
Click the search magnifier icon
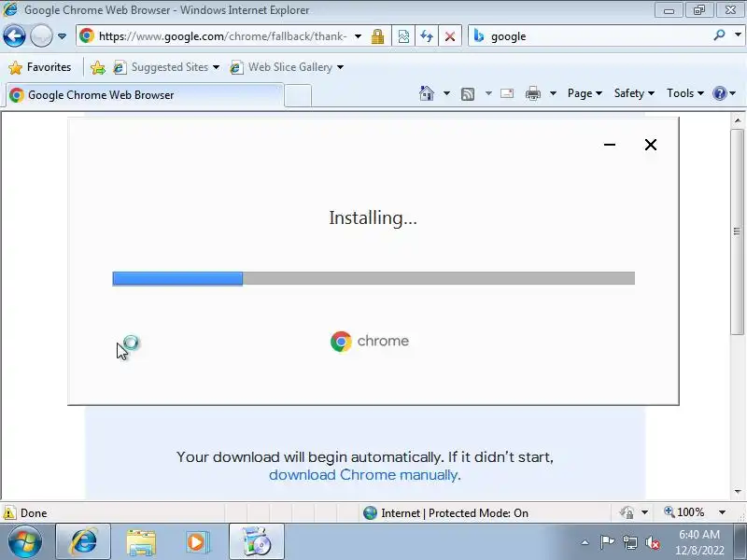tap(719, 35)
